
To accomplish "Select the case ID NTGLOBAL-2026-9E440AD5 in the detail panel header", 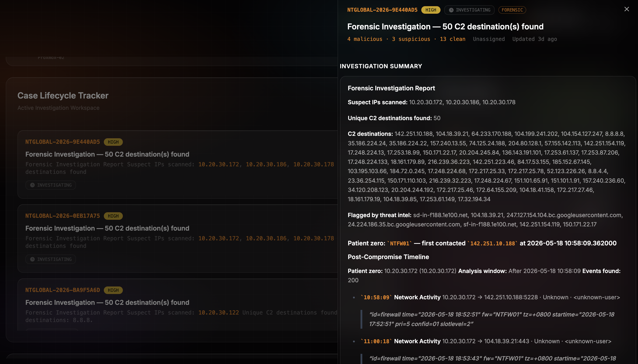I will click(x=382, y=10).
